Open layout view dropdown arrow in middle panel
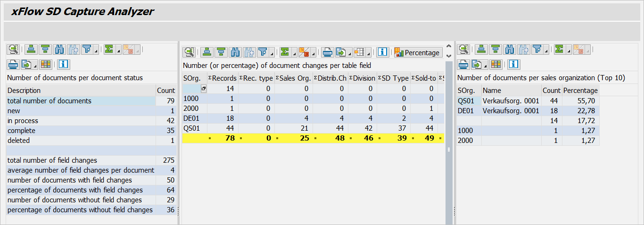Screen dimensions: 644x225 pos(368,53)
